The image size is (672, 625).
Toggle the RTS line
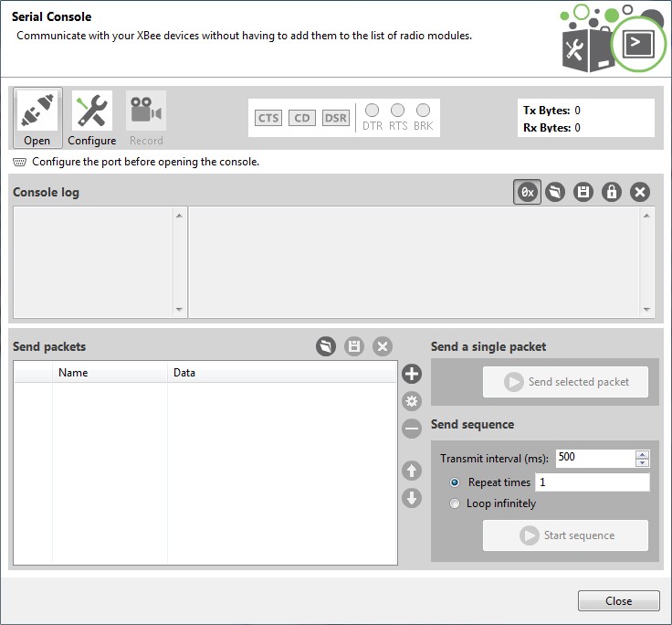398,111
